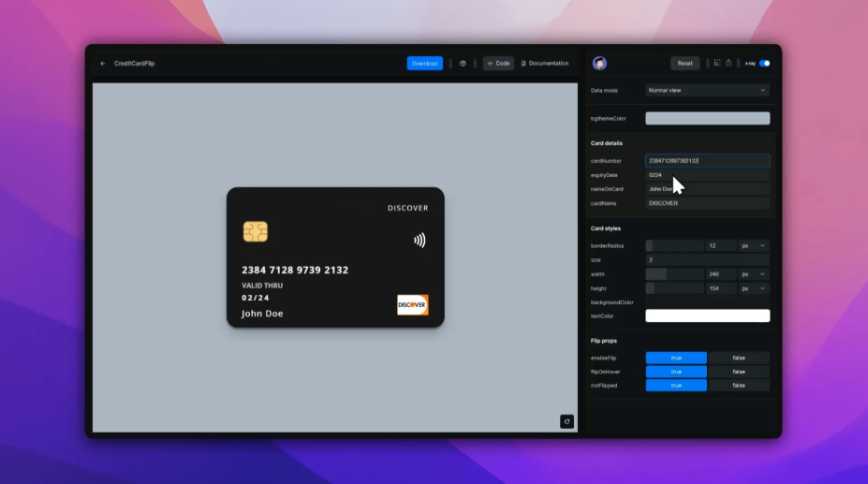The width and height of the screenshot is (868, 484).
Task: Focus the nameOnCard field with John Doe
Action: point(708,189)
